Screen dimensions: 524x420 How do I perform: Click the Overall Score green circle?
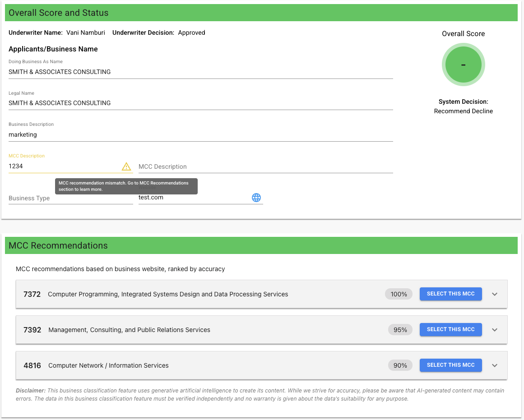(463, 65)
